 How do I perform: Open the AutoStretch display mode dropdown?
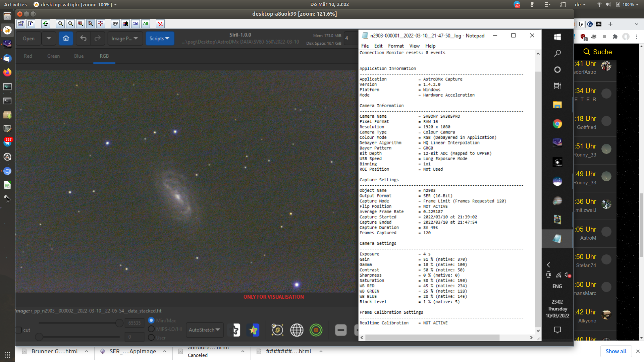tap(205, 330)
